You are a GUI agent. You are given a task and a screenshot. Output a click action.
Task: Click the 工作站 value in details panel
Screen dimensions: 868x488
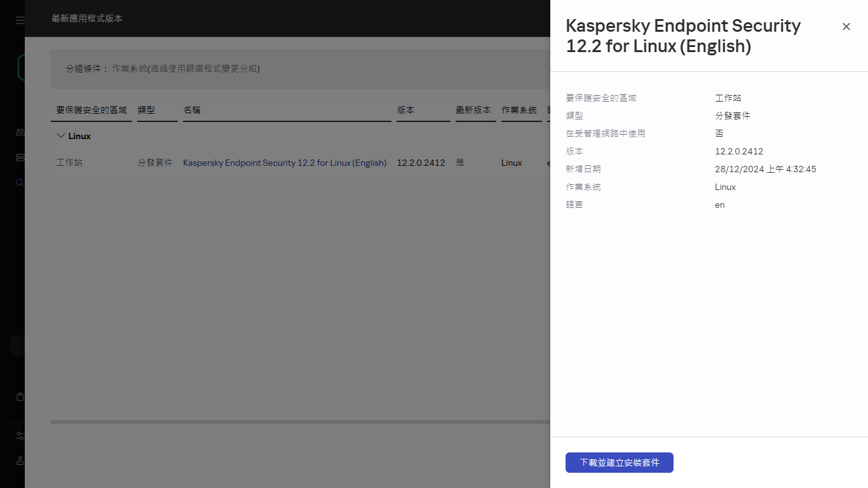tap(728, 98)
